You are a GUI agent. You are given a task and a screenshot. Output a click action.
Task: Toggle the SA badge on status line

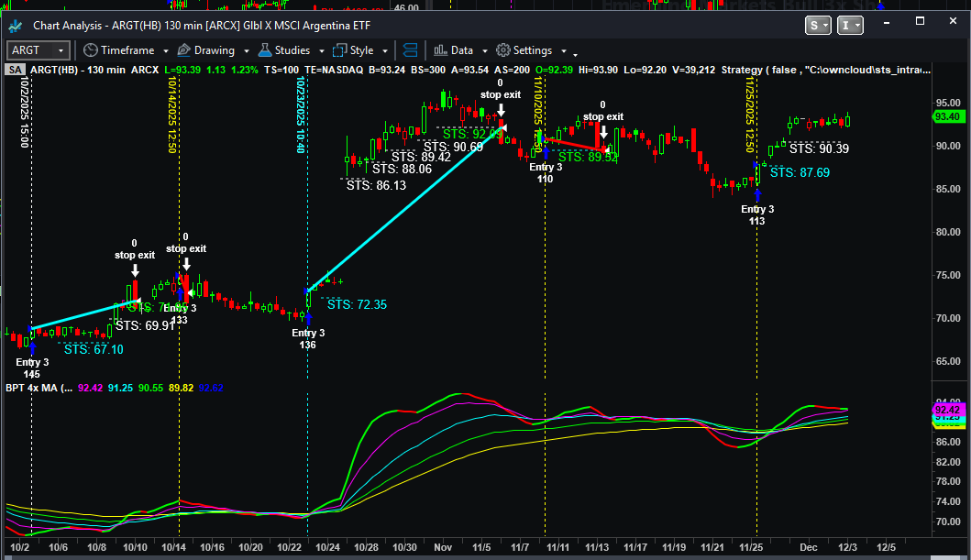tap(15, 70)
